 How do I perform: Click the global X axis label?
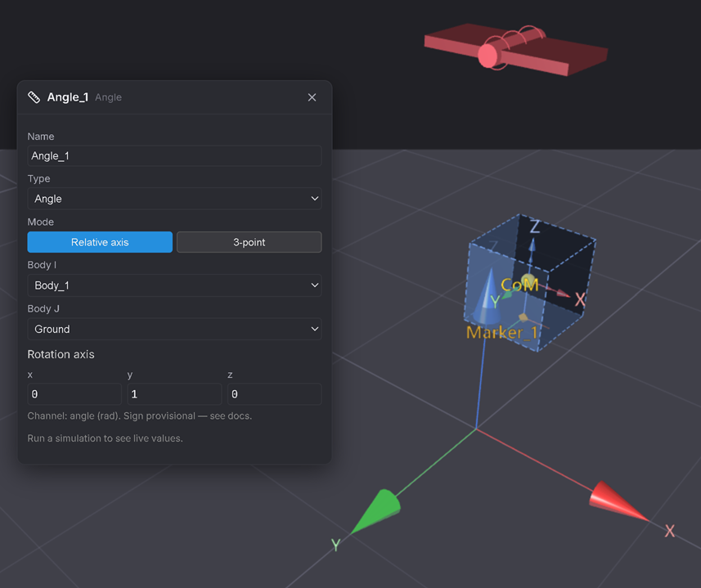(669, 531)
